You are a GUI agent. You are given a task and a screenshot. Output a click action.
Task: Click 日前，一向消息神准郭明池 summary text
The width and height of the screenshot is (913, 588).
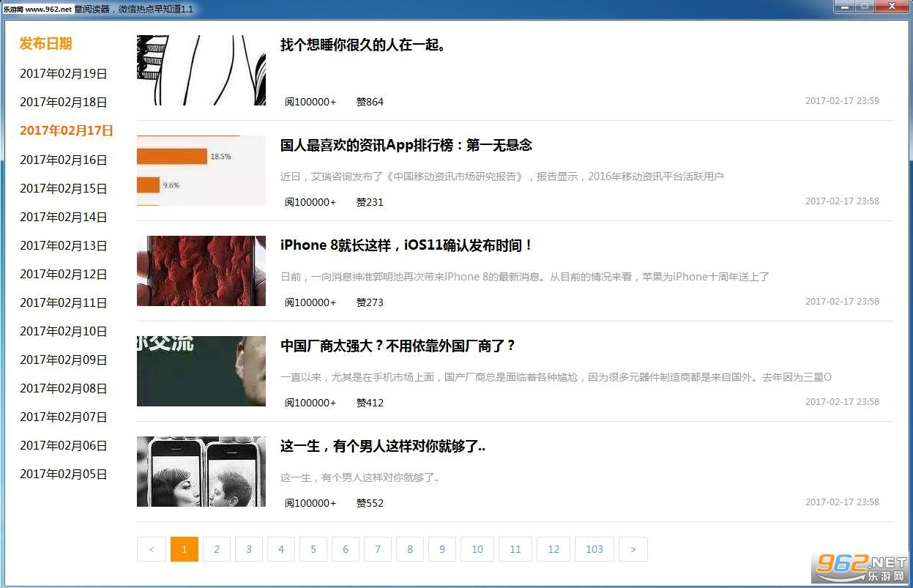[525, 277]
